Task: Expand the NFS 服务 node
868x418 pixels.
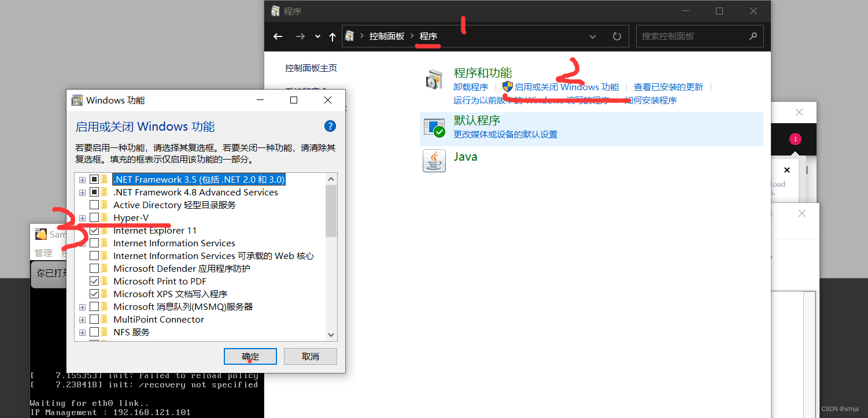Action: point(82,332)
